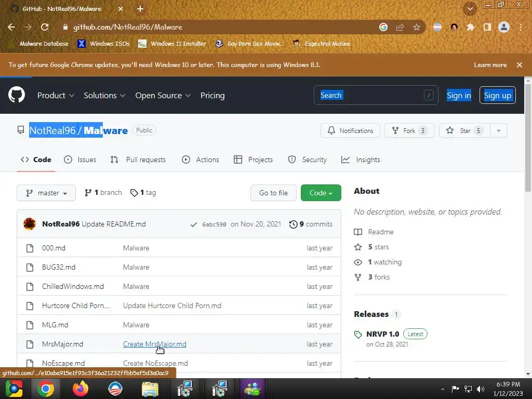Image resolution: width=532 pixels, height=399 pixels.
Task: Open the Chrome three-dot menu
Action: tap(521, 27)
